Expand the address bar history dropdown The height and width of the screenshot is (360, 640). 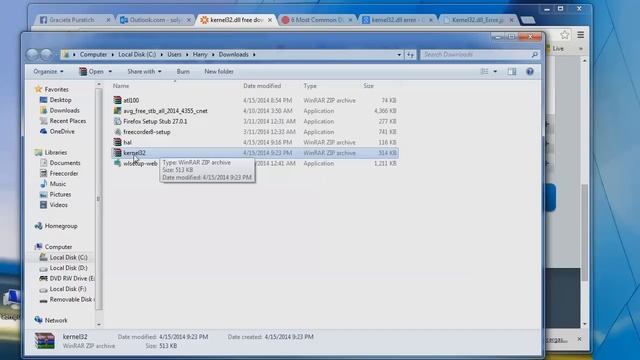pos(399,54)
